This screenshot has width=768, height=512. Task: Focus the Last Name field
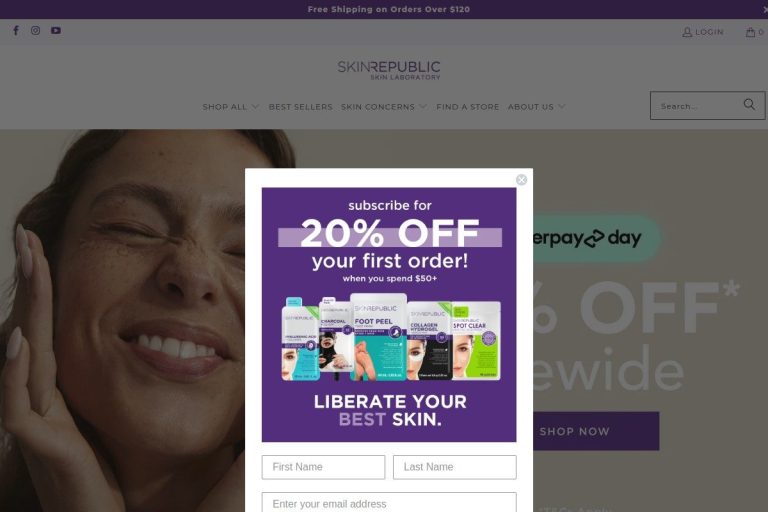coord(455,467)
